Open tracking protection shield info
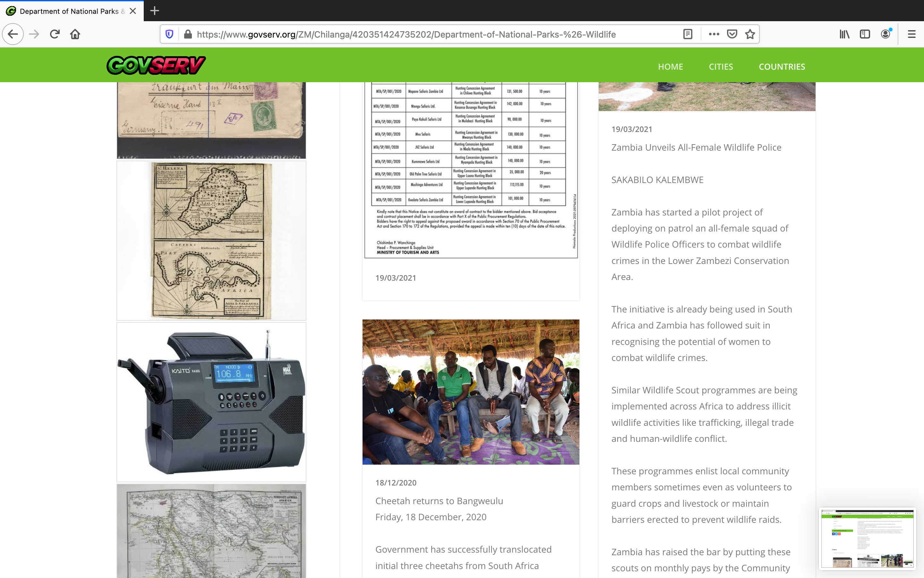The width and height of the screenshot is (924, 578). [x=169, y=34]
